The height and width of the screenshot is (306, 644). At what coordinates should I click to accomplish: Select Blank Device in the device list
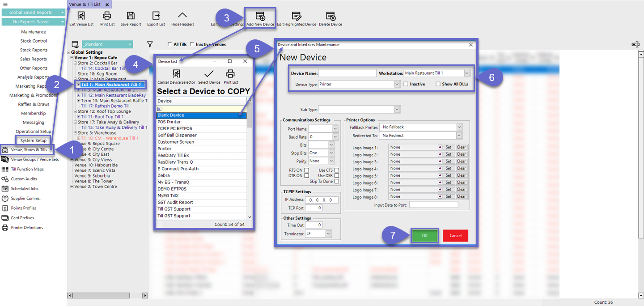[201, 115]
